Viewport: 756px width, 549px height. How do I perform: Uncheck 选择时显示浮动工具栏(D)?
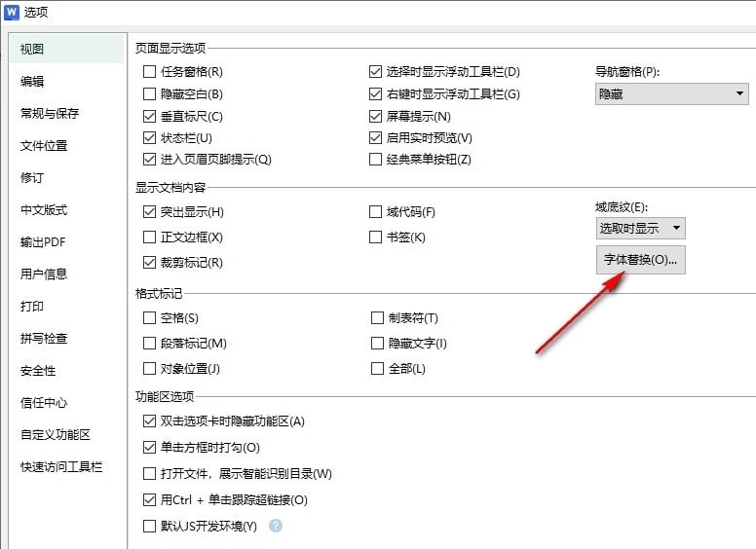point(375,72)
